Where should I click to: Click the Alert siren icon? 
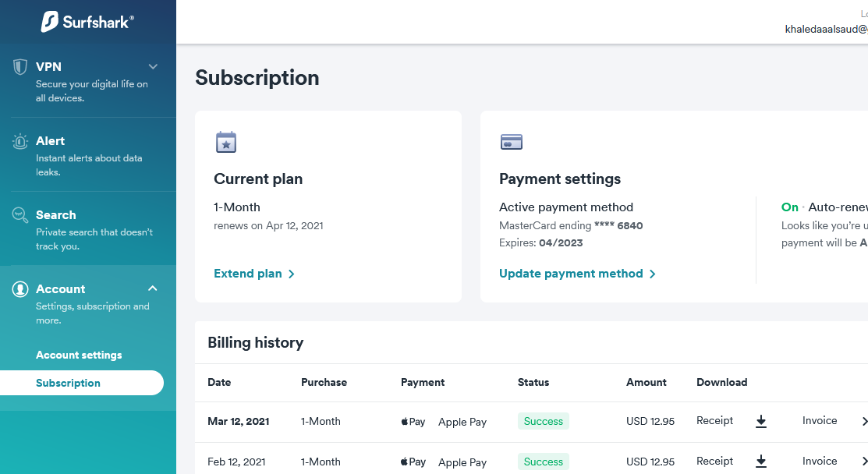coord(20,142)
